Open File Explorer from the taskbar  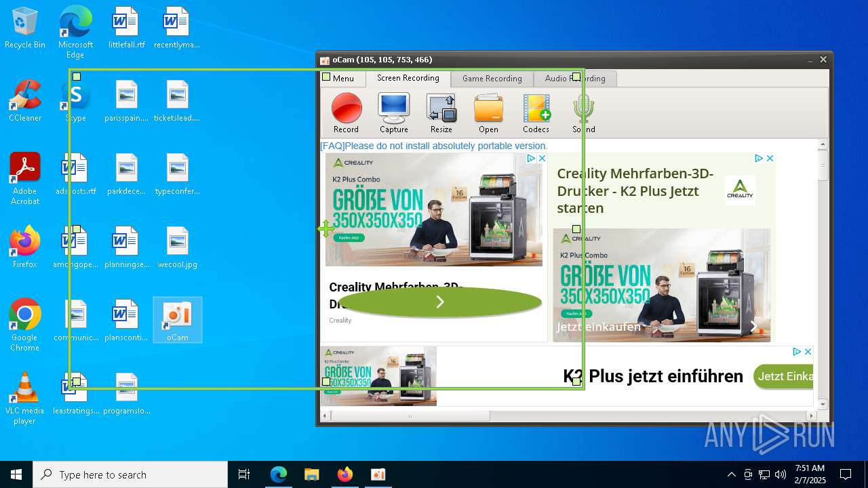[x=311, y=474]
